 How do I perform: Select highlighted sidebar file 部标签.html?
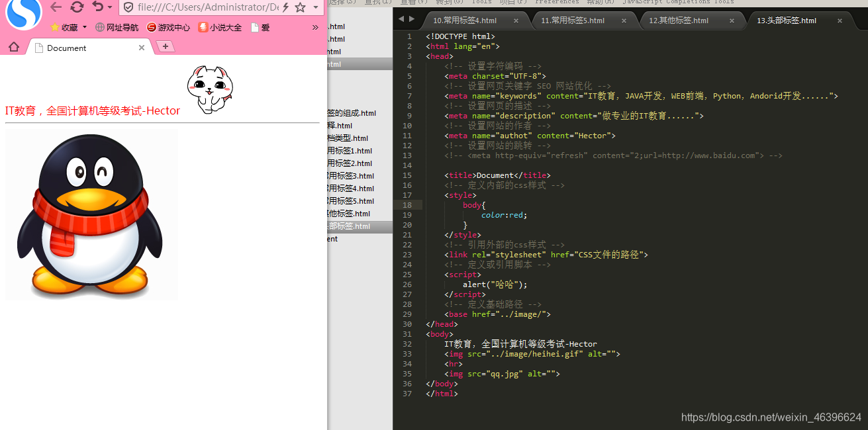pos(360,226)
